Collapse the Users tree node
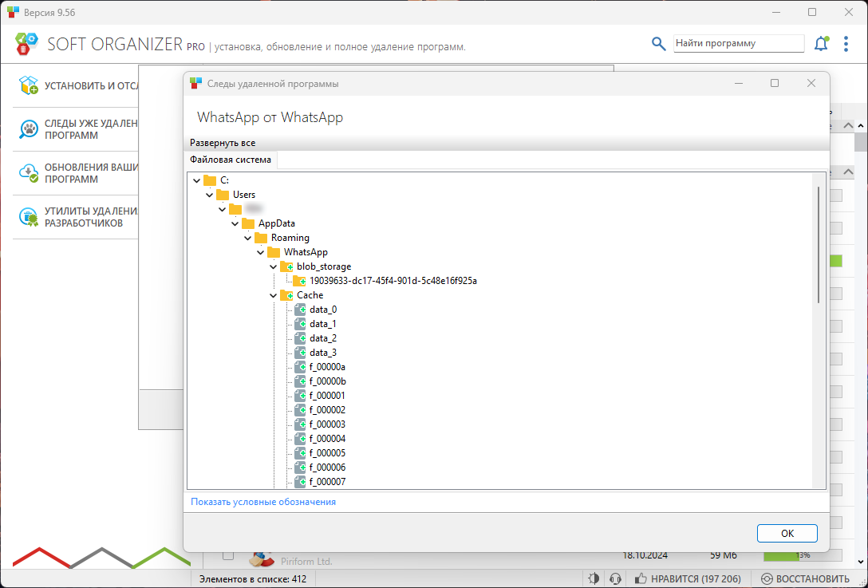Screen dimensions: 868x588 209,195
